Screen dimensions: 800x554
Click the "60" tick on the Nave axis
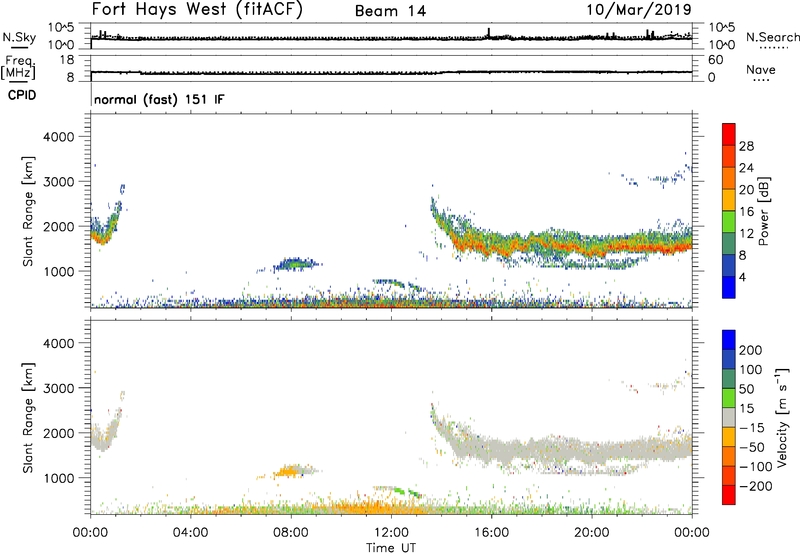click(715, 60)
